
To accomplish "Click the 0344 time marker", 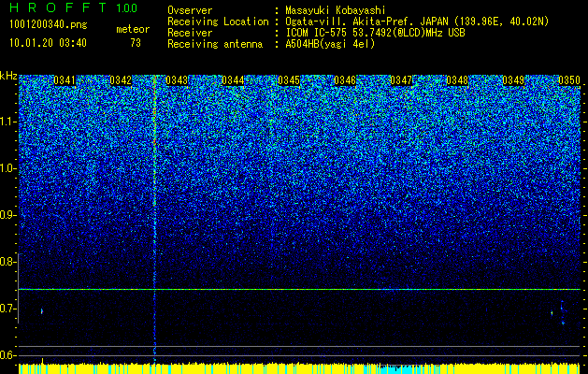I will pos(233,80).
